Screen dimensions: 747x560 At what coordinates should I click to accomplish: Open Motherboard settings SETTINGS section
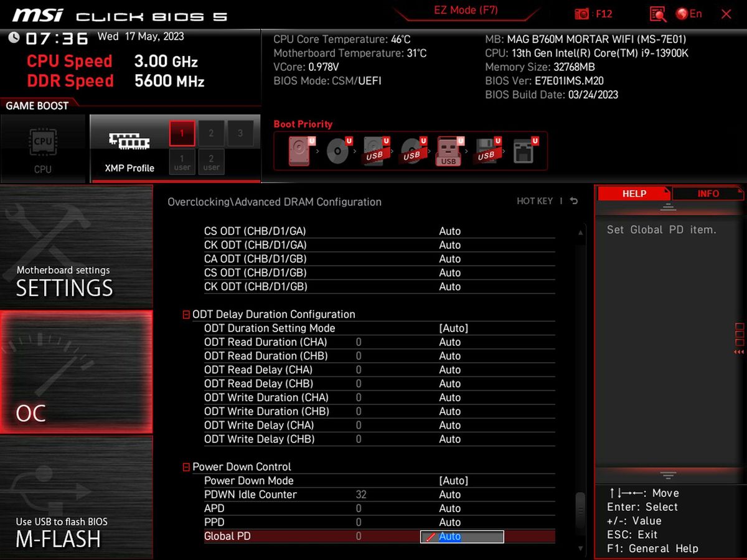(76, 247)
